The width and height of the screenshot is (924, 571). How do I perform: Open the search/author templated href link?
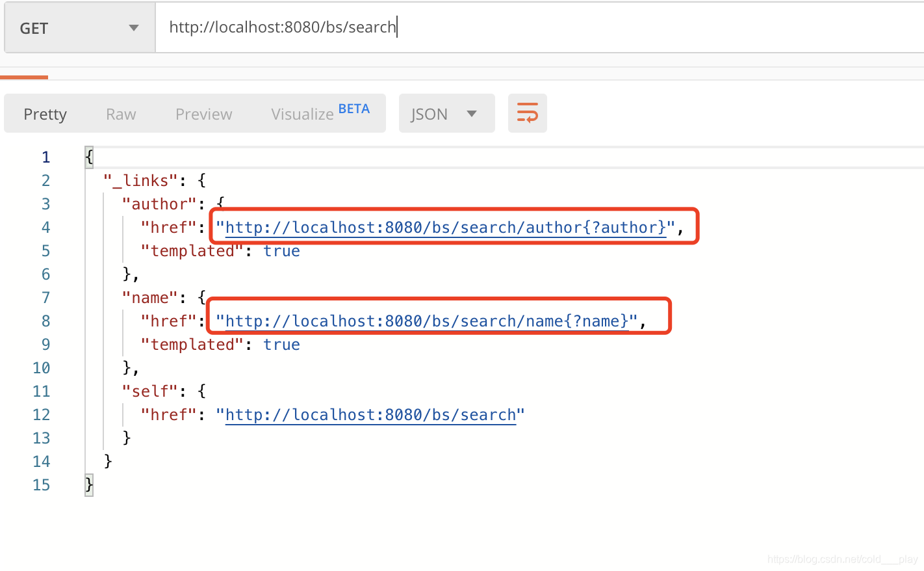coord(446,228)
